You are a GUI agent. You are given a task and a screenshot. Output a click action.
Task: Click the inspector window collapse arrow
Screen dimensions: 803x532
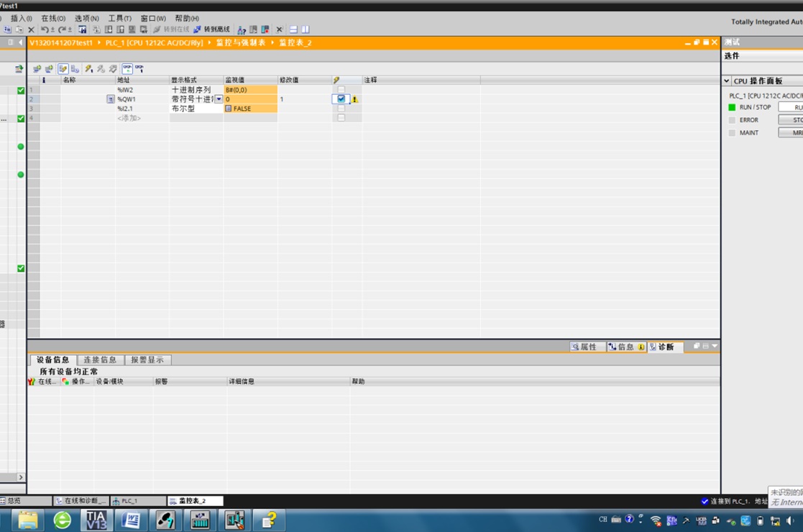(x=715, y=346)
